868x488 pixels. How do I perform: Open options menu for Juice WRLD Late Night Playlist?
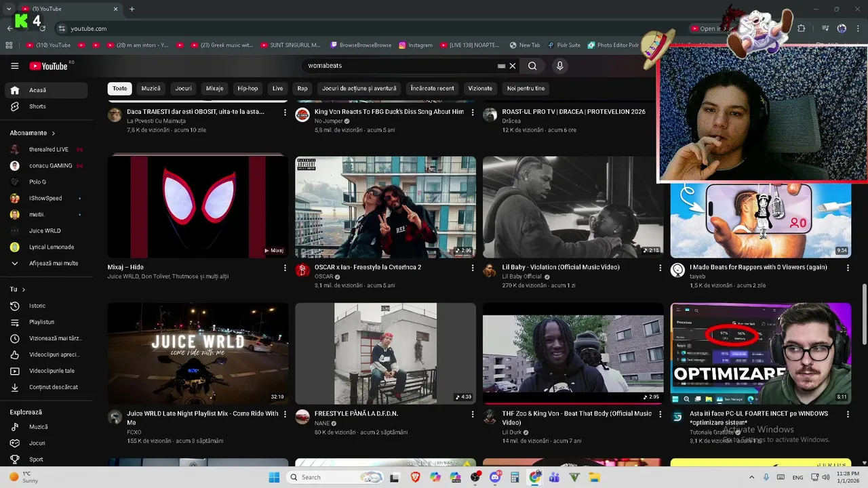click(285, 414)
